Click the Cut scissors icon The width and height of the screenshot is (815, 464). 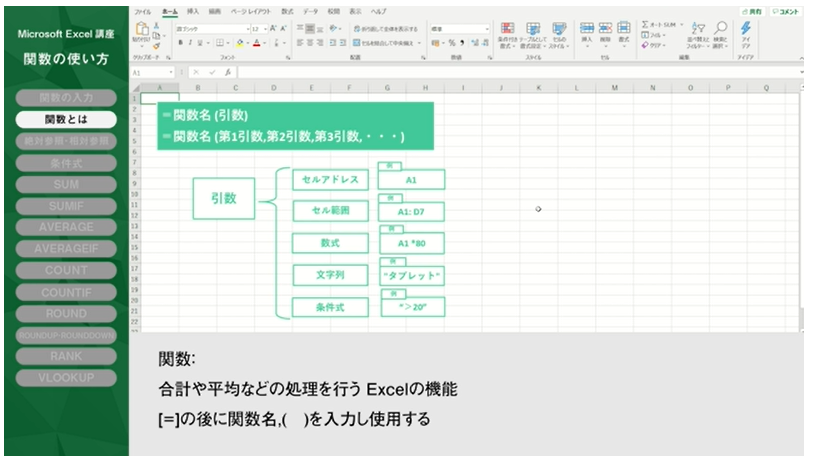point(156,25)
